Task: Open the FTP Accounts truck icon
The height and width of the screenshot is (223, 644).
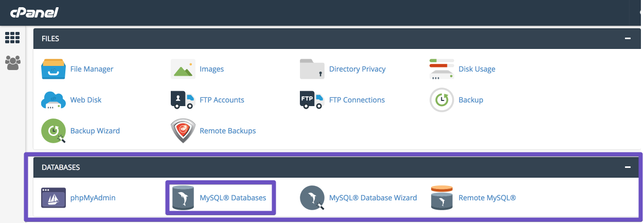Action: tap(183, 100)
